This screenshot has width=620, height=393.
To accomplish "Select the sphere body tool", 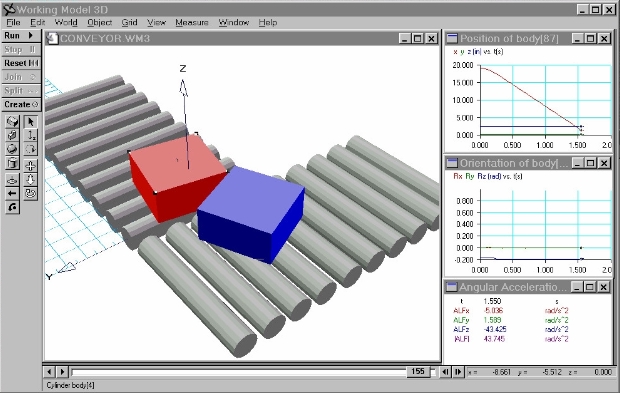I will click(x=12, y=149).
